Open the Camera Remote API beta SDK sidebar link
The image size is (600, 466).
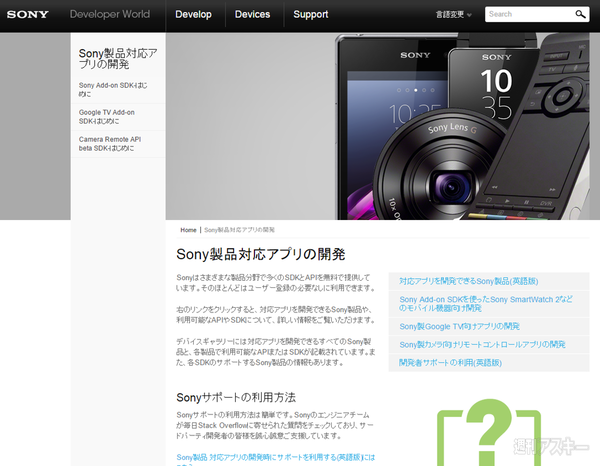click(x=110, y=143)
